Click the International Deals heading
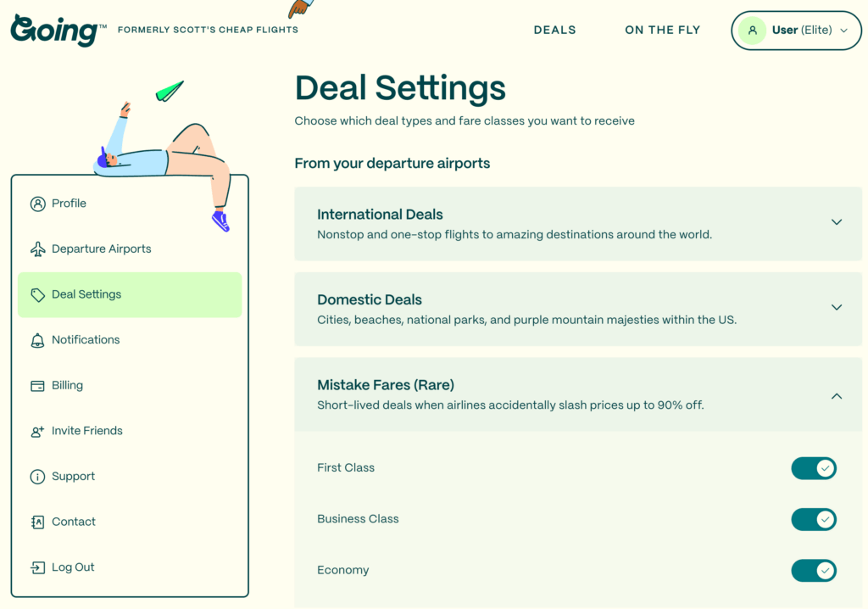The width and height of the screenshot is (868, 609). coord(380,215)
